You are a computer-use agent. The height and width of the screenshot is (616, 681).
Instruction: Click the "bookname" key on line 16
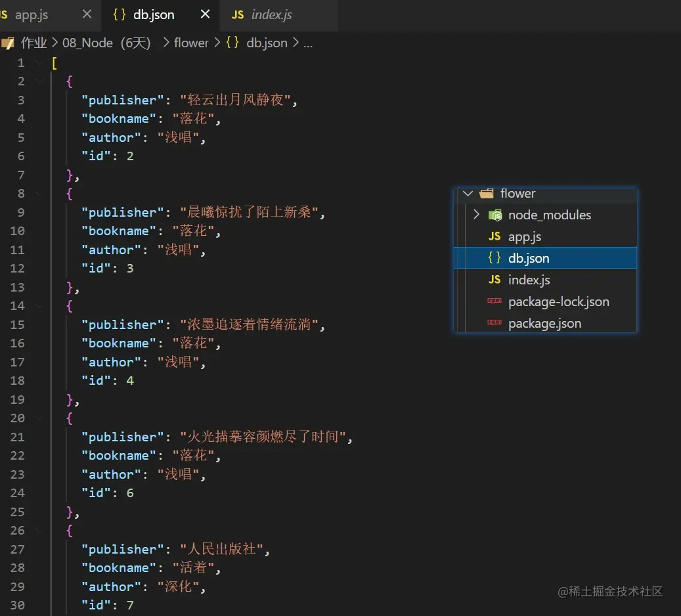(119, 343)
